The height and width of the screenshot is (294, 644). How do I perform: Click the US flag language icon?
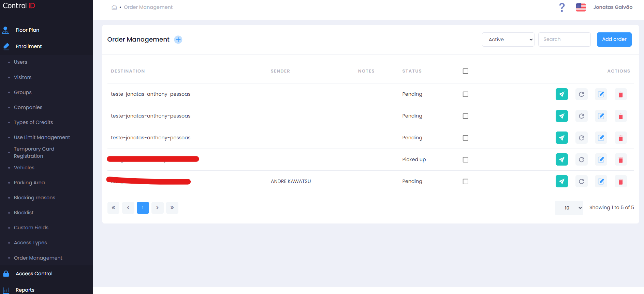(581, 7)
